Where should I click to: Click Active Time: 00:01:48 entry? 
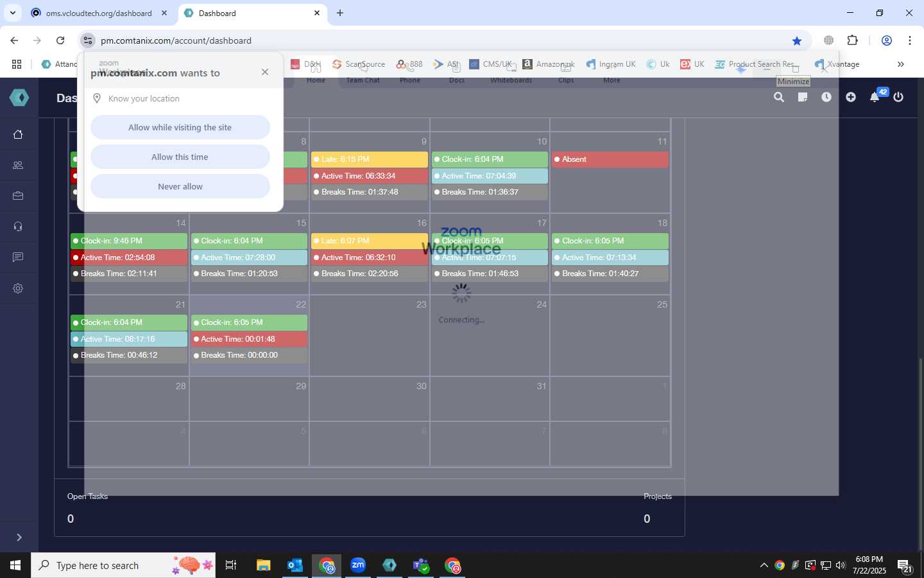249,339
